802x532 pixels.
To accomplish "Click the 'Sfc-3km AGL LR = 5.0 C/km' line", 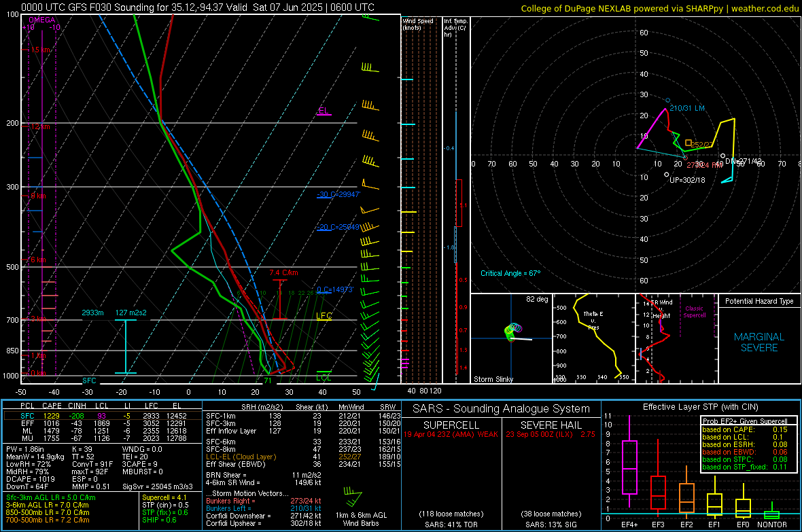I will [x=51, y=497].
